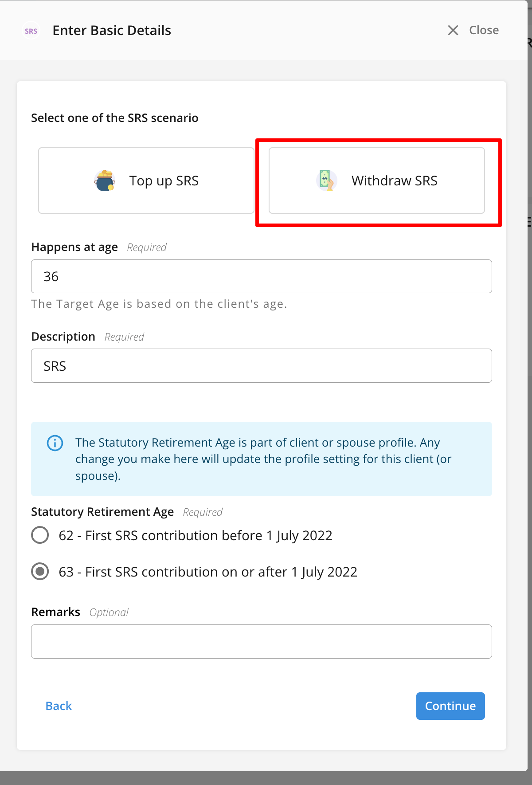Click the Continue button

point(450,706)
